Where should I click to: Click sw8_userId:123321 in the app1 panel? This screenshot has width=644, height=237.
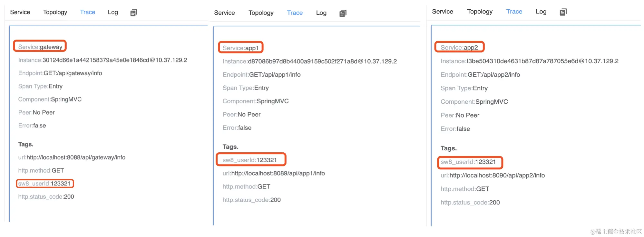click(250, 160)
